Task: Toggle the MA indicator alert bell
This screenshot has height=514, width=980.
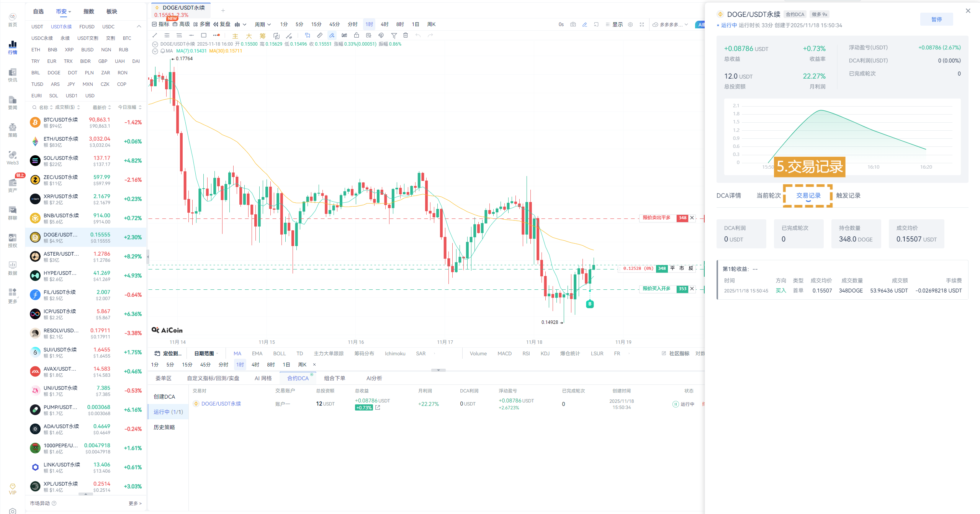Action: click(163, 51)
